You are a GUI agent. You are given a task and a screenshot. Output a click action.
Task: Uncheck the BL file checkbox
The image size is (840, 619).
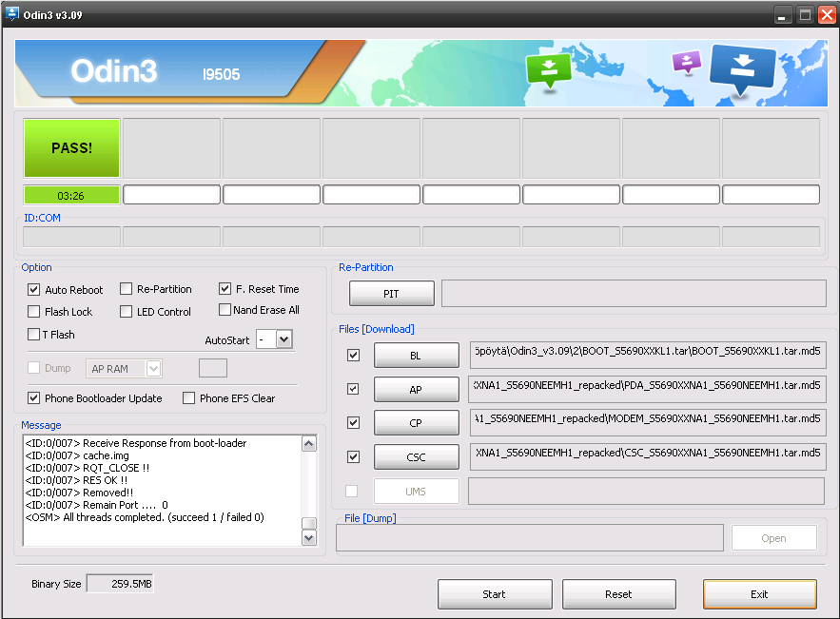[354, 356]
